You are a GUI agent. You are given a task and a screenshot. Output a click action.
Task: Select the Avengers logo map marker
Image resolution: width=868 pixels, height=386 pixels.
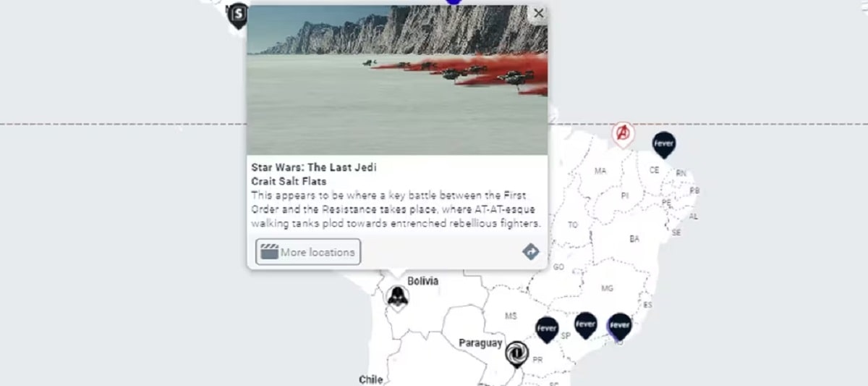623,134
